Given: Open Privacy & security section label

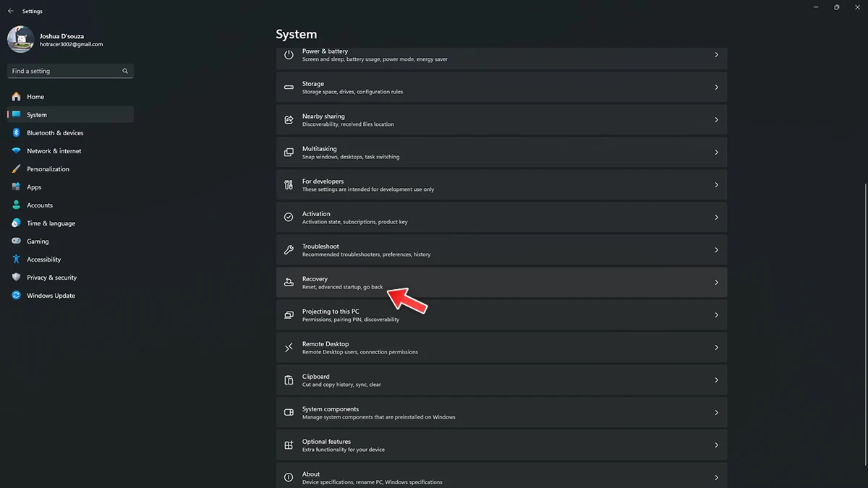Looking at the screenshot, I should (51, 278).
